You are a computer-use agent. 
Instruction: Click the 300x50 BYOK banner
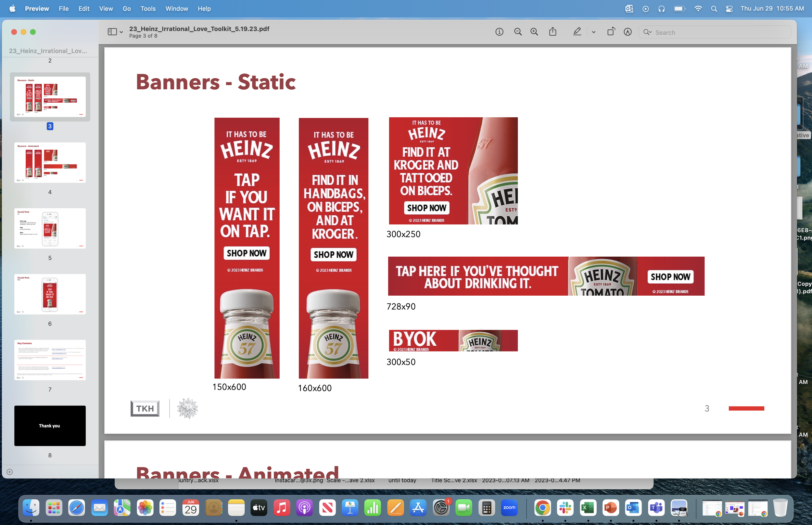453,340
